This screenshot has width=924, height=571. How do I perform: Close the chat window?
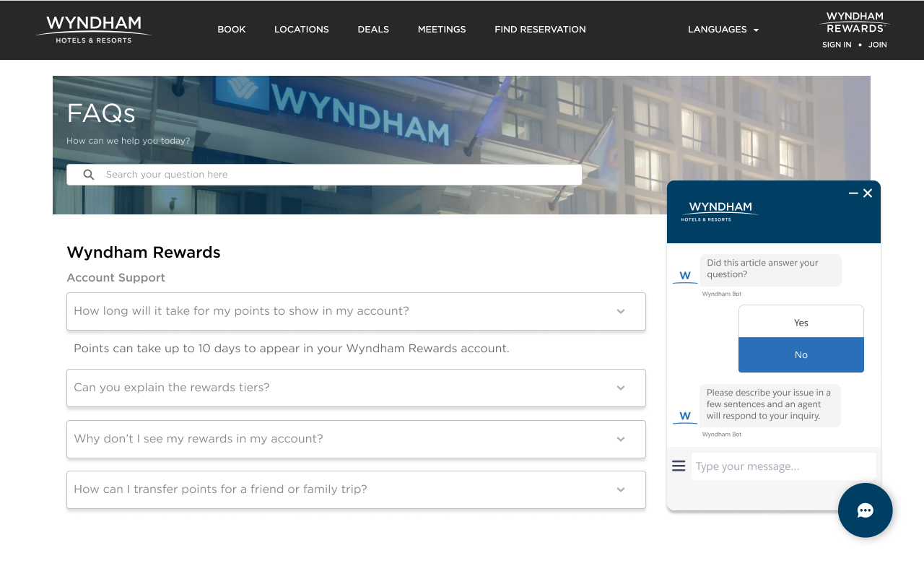click(x=868, y=193)
